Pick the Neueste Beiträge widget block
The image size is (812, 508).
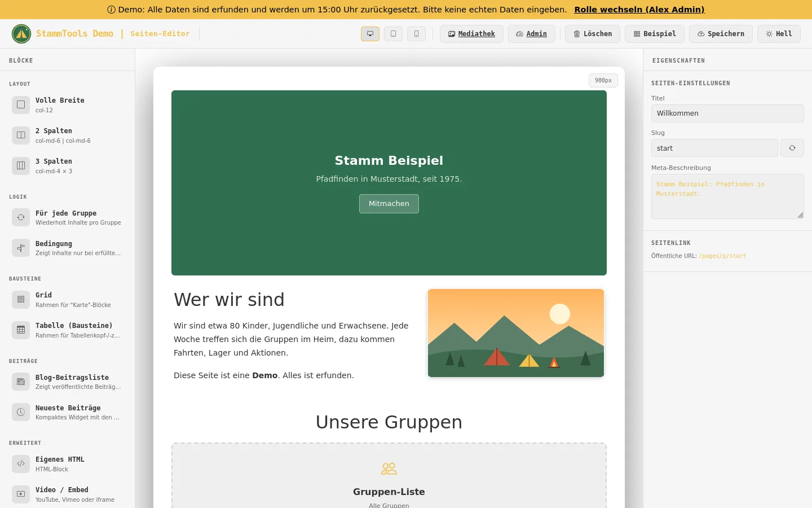[68, 412]
